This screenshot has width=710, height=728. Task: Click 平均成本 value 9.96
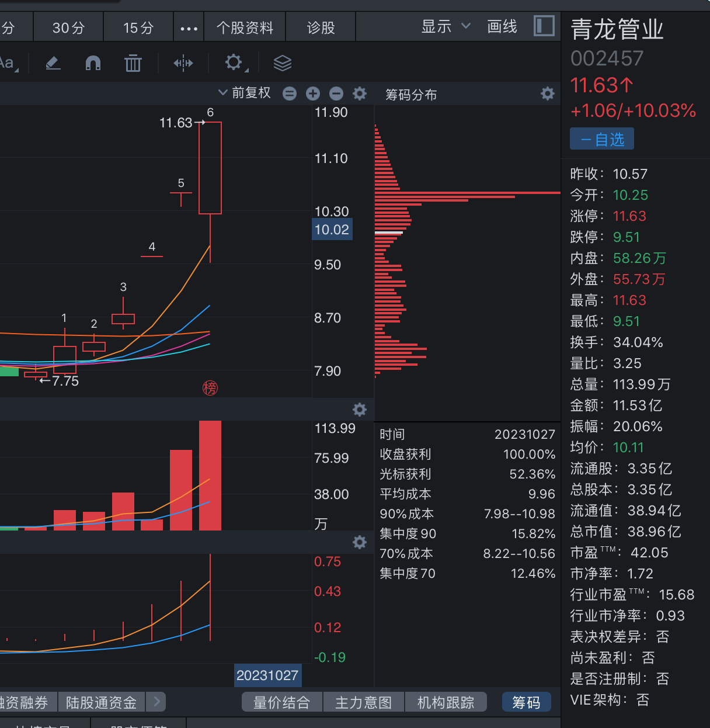542,494
